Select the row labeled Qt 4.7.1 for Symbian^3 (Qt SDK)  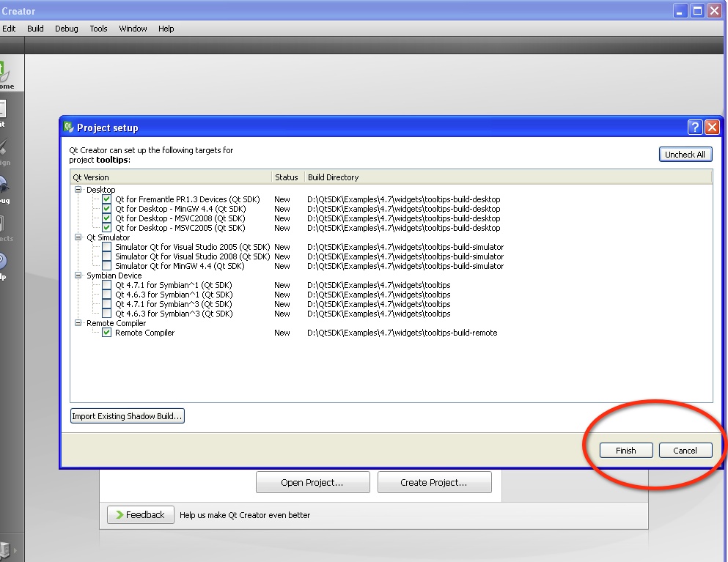[x=174, y=304]
